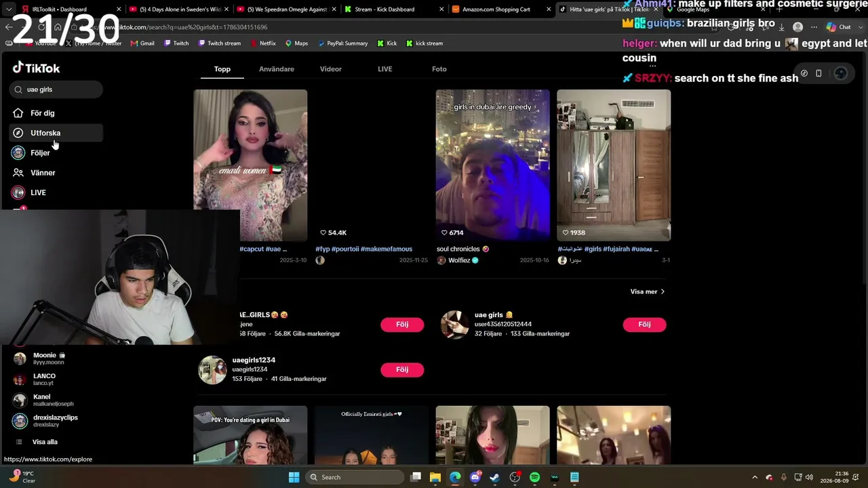Screen dimensions: 868x488
Task: Launch File Explorer from the taskbar
Action: (x=435, y=477)
